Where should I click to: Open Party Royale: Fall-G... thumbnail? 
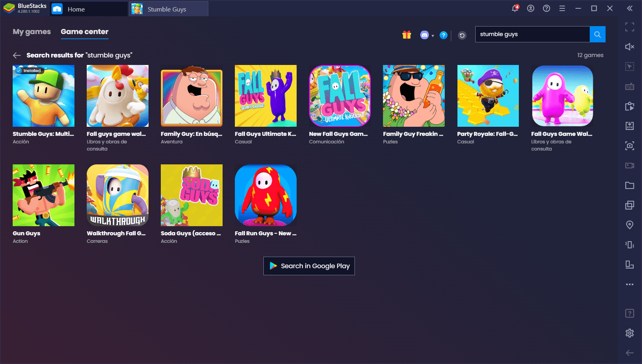coord(488,96)
